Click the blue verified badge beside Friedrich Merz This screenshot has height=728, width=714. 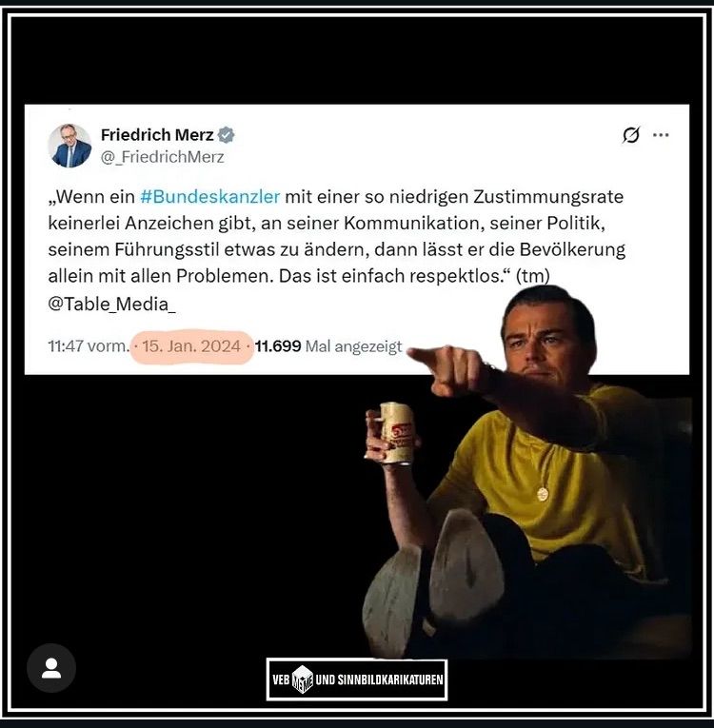pyautogui.click(x=227, y=135)
